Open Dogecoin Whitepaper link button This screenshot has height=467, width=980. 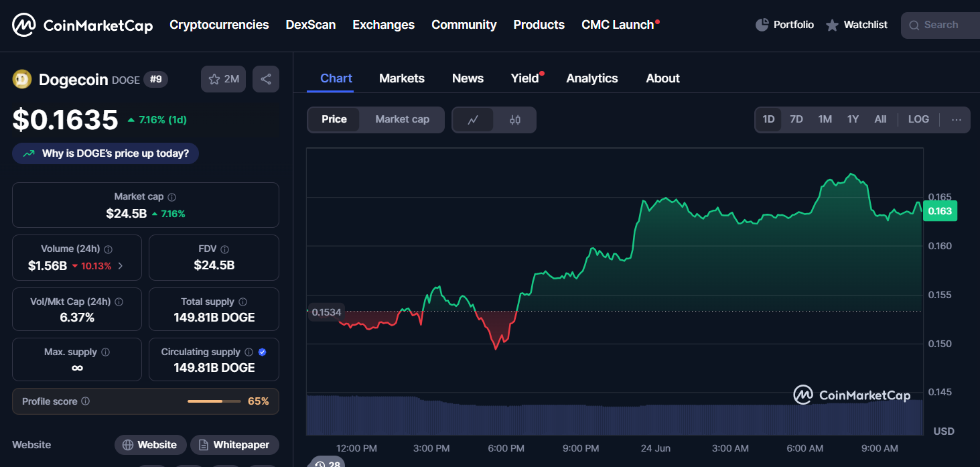click(x=234, y=445)
